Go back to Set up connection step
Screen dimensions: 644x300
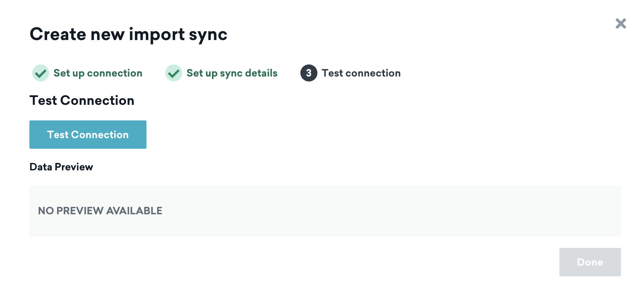click(98, 73)
